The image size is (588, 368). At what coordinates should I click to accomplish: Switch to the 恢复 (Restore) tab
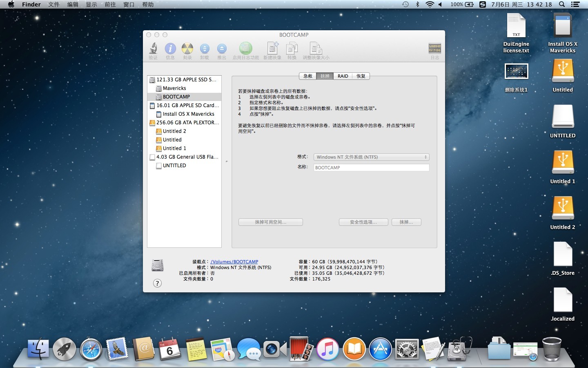[x=361, y=76]
